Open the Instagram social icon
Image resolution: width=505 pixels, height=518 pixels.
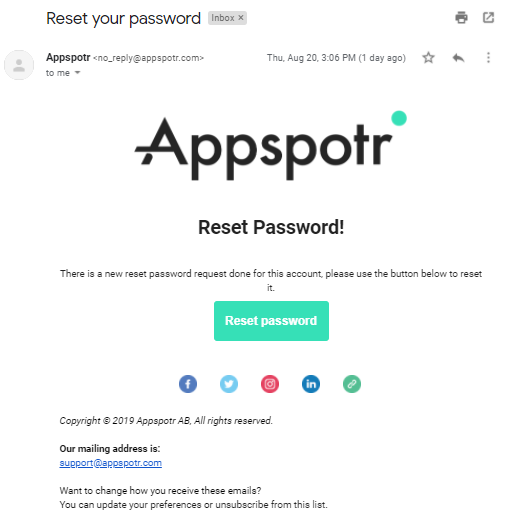[270, 384]
